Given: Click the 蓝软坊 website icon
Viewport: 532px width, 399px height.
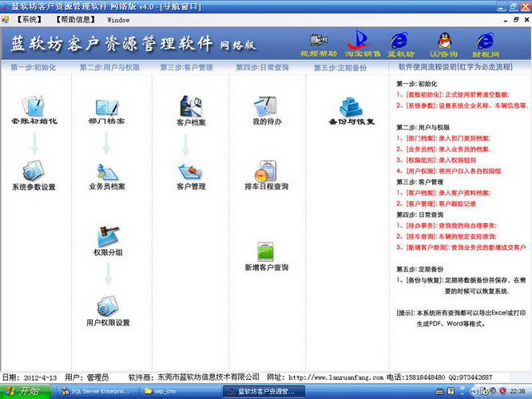Looking at the screenshot, I should (x=400, y=45).
